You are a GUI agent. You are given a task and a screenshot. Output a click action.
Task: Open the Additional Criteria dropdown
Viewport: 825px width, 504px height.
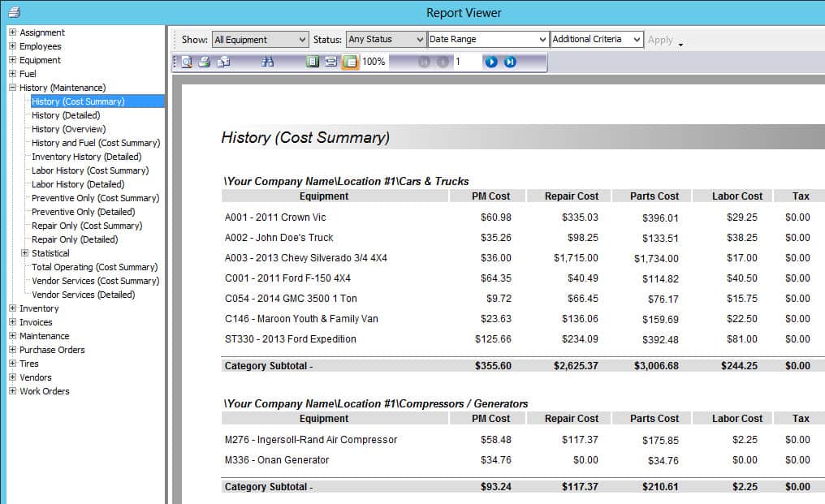click(x=597, y=40)
